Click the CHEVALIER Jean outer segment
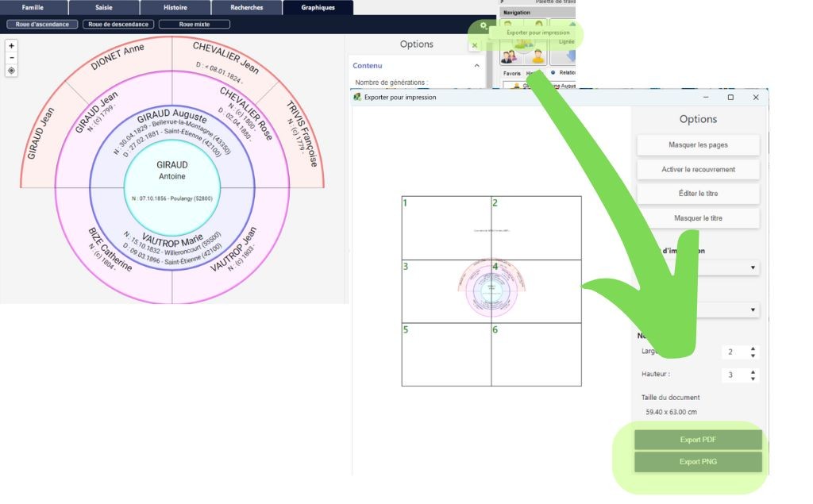Viewport: 813px width, 504px height. pos(225,57)
